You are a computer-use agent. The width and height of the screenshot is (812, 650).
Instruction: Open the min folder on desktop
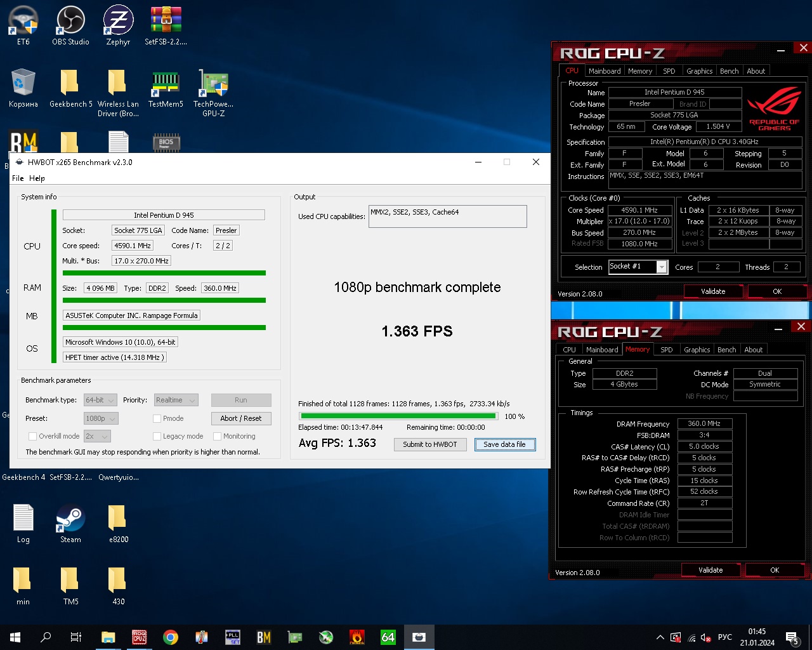pyautogui.click(x=23, y=585)
